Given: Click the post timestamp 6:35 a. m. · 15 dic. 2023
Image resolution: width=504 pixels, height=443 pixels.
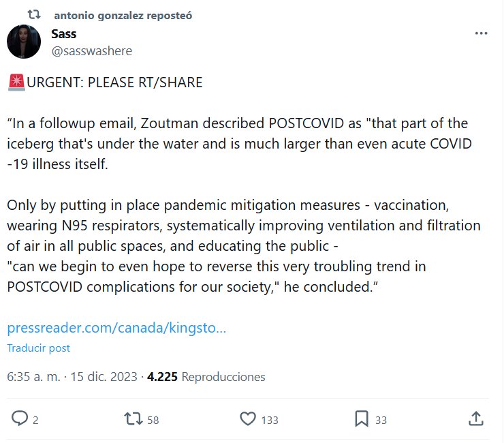Looking at the screenshot, I should point(72,376).
